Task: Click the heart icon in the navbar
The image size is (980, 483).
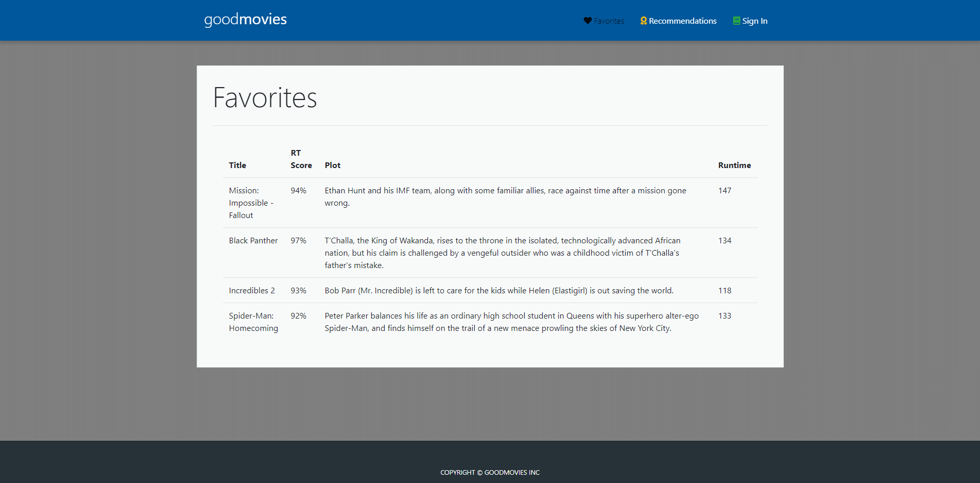Action: pos(588,21)
